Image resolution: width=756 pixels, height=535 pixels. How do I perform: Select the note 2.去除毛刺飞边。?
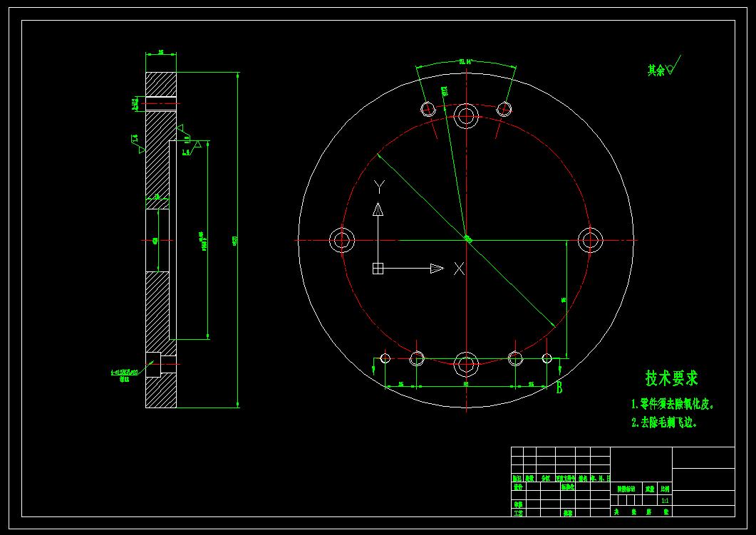pyautogui.click(x=664, y=422)
